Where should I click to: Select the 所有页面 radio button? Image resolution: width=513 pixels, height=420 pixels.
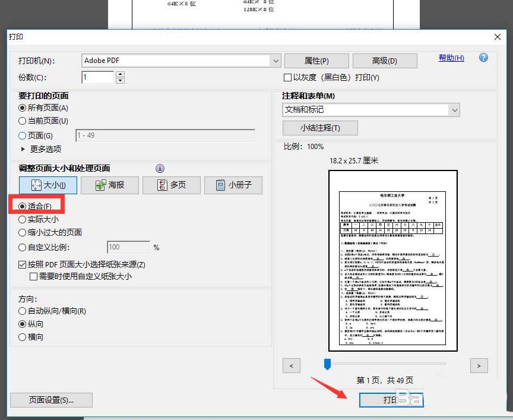(22, 108)
